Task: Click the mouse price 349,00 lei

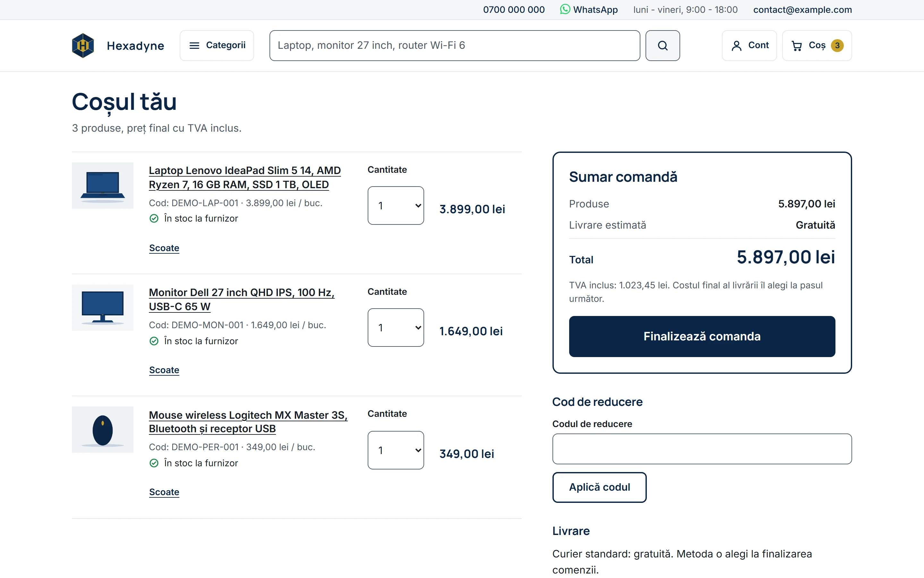Action: 466,454
